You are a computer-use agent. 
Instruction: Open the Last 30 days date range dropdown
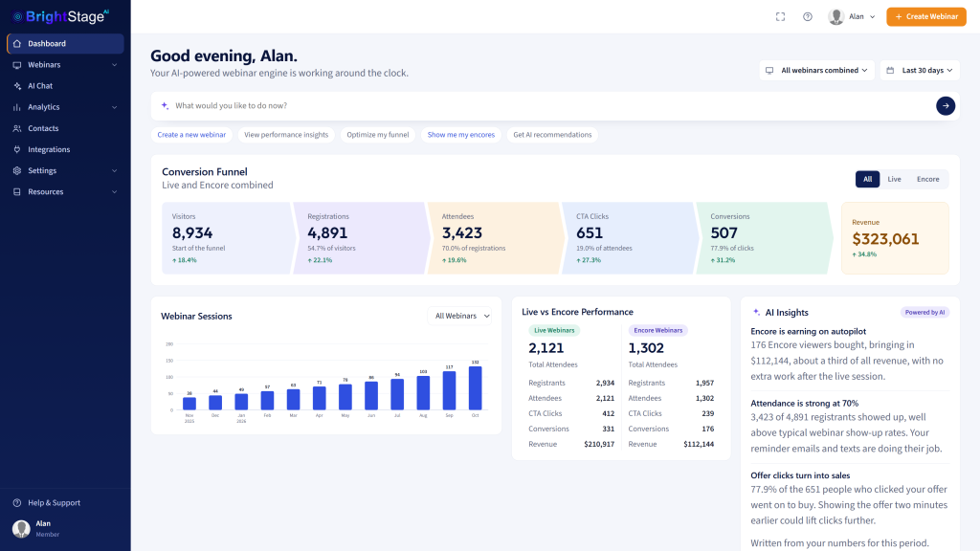pos(920,71)
